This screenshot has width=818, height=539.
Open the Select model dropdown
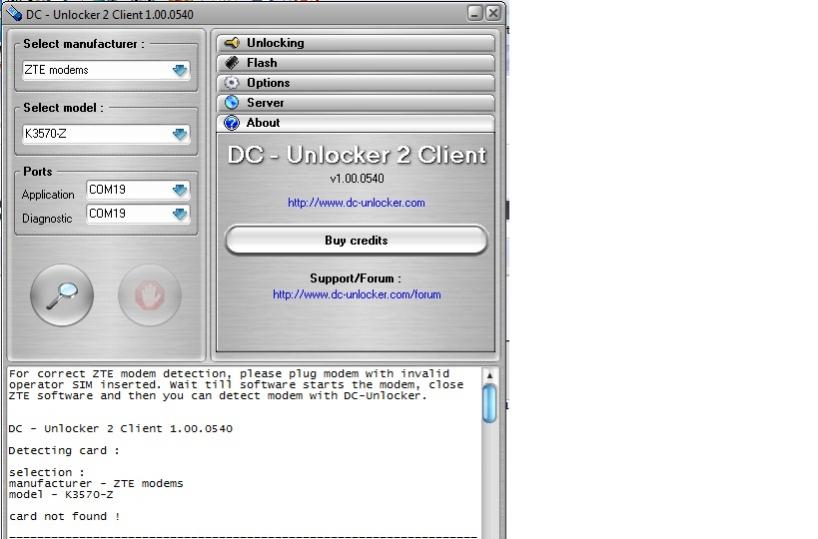click(x=180, y=134)
